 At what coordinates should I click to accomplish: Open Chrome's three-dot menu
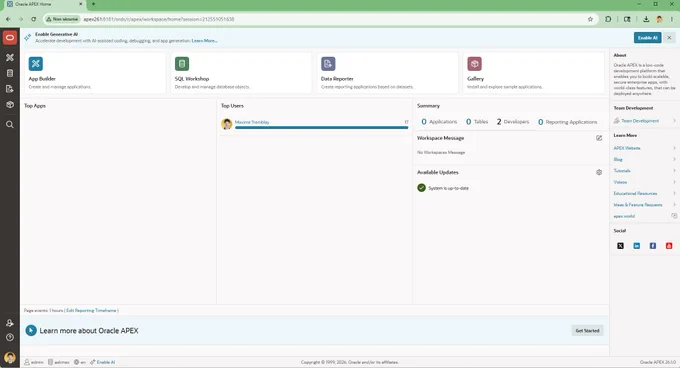tap(672, 19)
